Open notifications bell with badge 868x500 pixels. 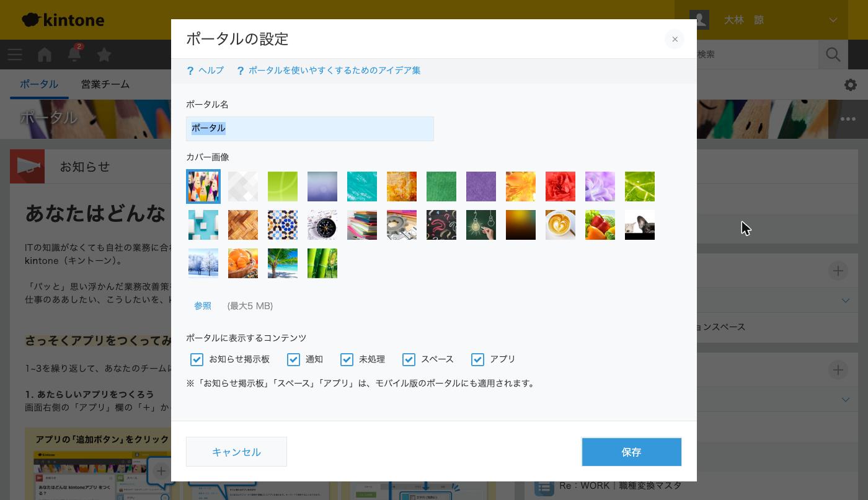click(74, 53)
